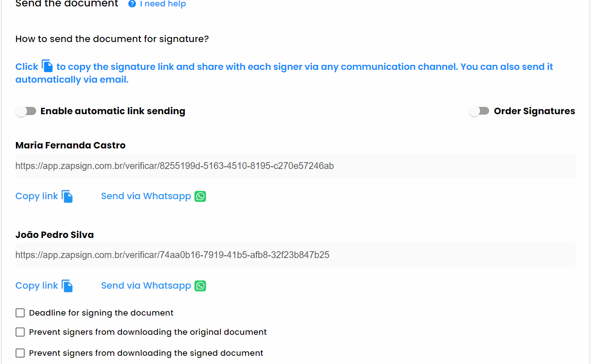Check Prevent signers from downloading the original document
Viewport: 592px width, 364px height.
20,332
